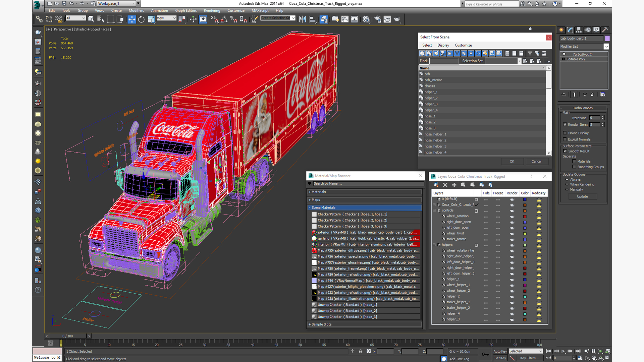Open the View reference coordinate dropdown
The height and width of the screenshot is (362, 644).
coord(166,18)
